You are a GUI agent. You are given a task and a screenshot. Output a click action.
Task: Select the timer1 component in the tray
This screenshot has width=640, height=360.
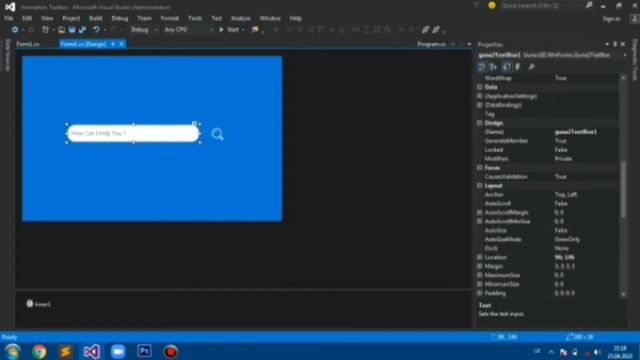click(x=39, y=304)
